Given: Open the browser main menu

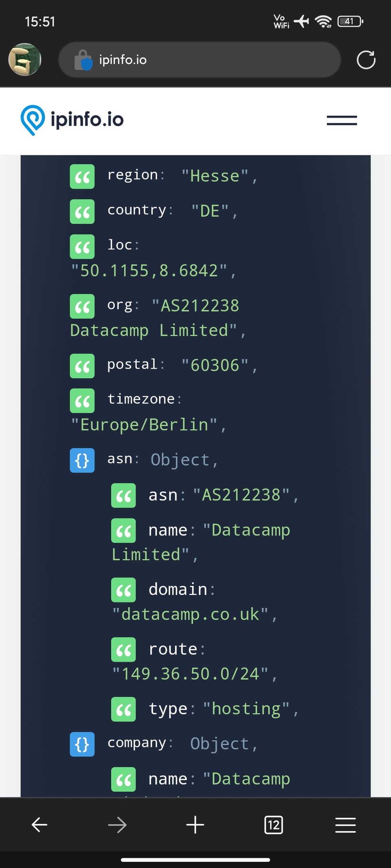Looking at the screenshot, I should [x=345, y=825].
